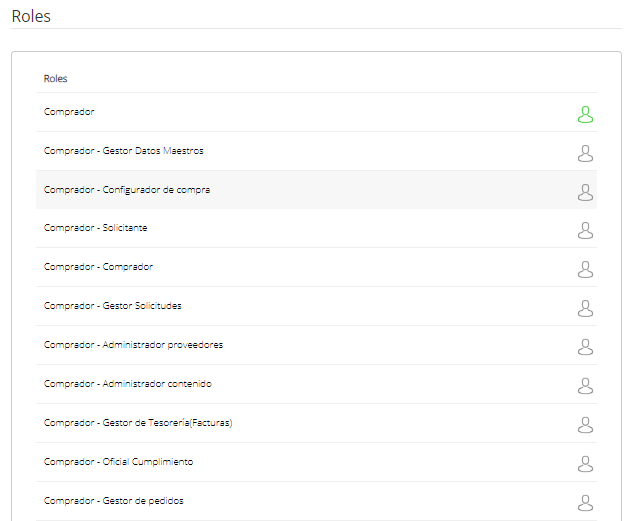The width and height of the screenshot is (638, 521).
Task: Select the Comprador - Administrador proveedores text
Action: (133, 345)
